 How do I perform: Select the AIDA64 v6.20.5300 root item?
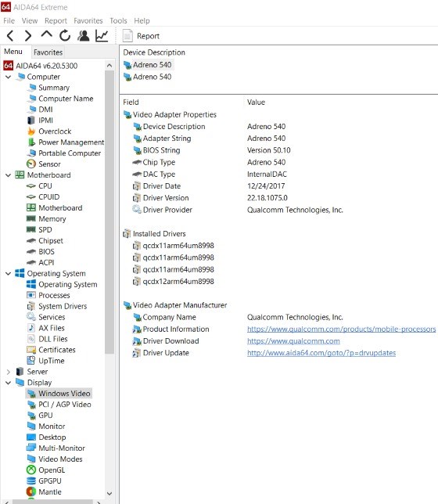[x=41, y=66]
